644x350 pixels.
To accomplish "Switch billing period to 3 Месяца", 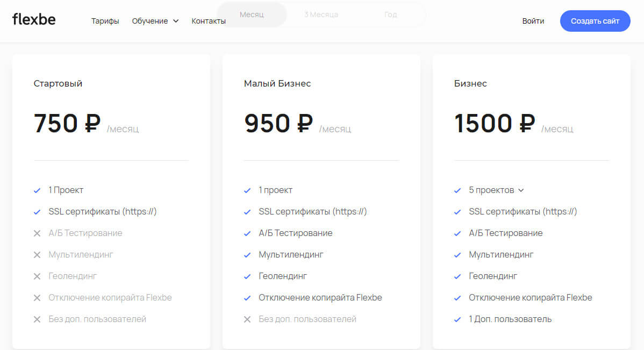I will click(x=321, y=15).
